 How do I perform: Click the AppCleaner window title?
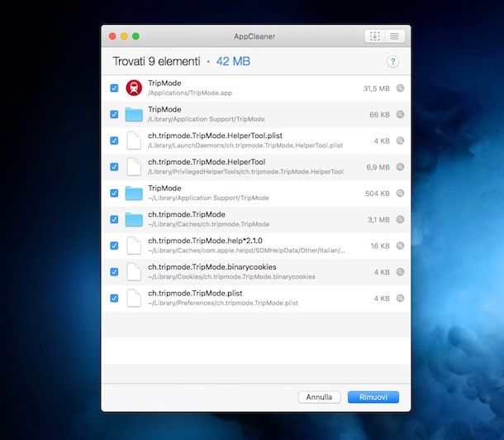[254, 36]
